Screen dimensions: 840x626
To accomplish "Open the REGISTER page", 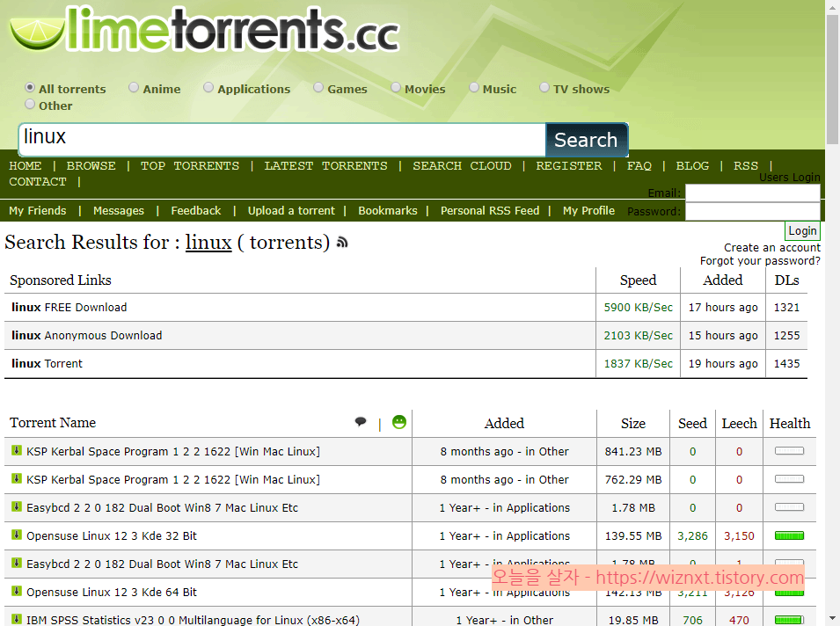I will click(569, 166).
